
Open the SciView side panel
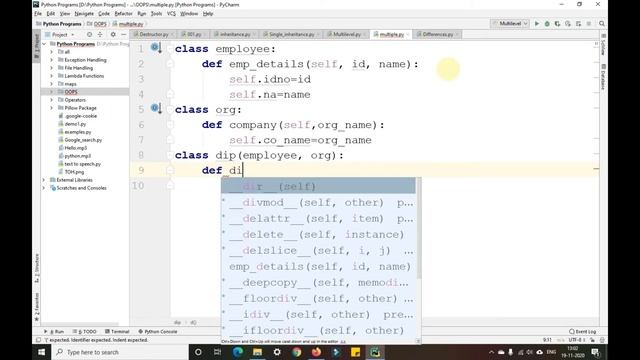pyautogui.click(x=603, y=45)
